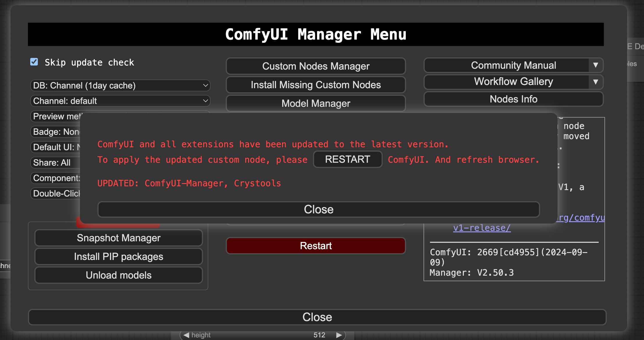This screenshot has height=340, width=644.
Task: Expand Community Manual dropdown arrow
Action: pyautogui.click(x=595, y=65)
